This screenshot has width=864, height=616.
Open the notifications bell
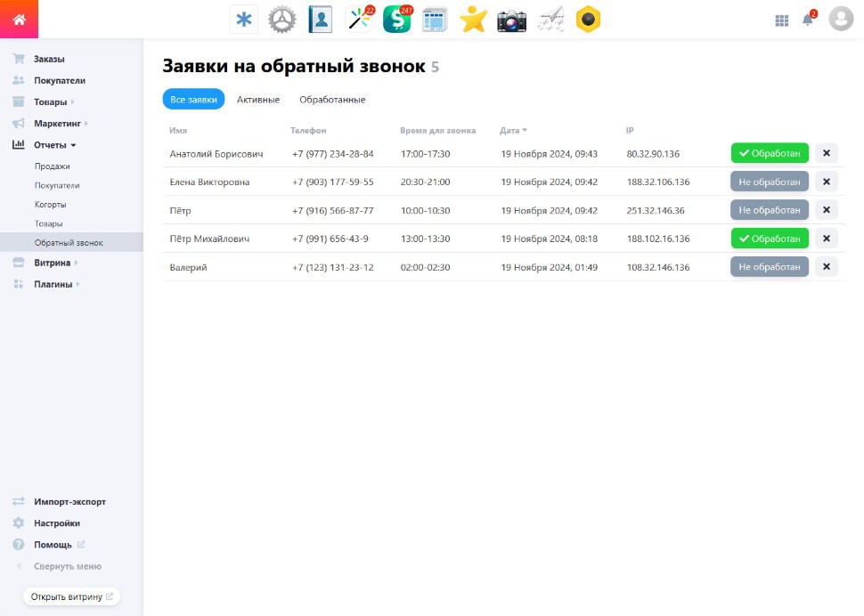[x=808, y=20]
